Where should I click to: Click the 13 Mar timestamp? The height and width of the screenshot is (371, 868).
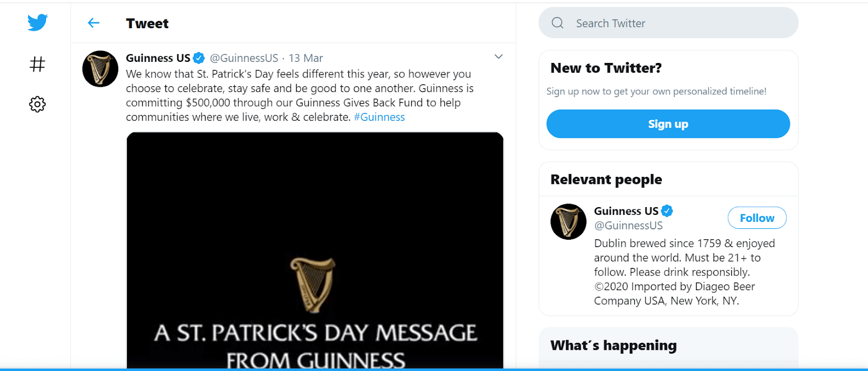(306, 57)
